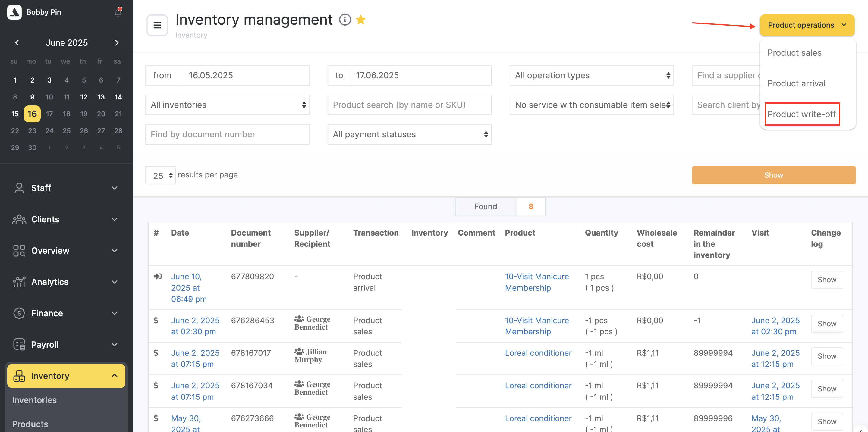Expand the Clients menu section
This screenshot has height=432, width=868.
click(115, 219)
